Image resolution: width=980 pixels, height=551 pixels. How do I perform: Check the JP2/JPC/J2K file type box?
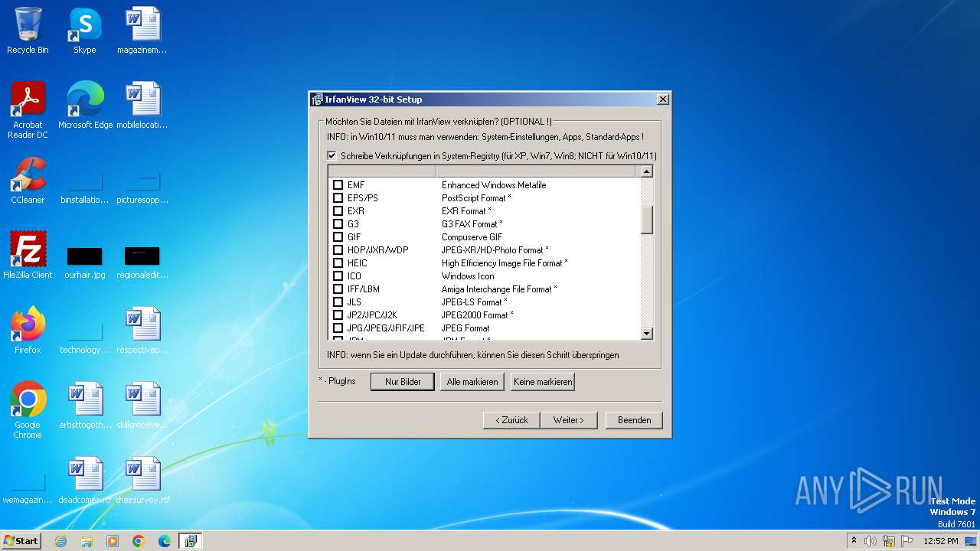[x=338, y=315]
